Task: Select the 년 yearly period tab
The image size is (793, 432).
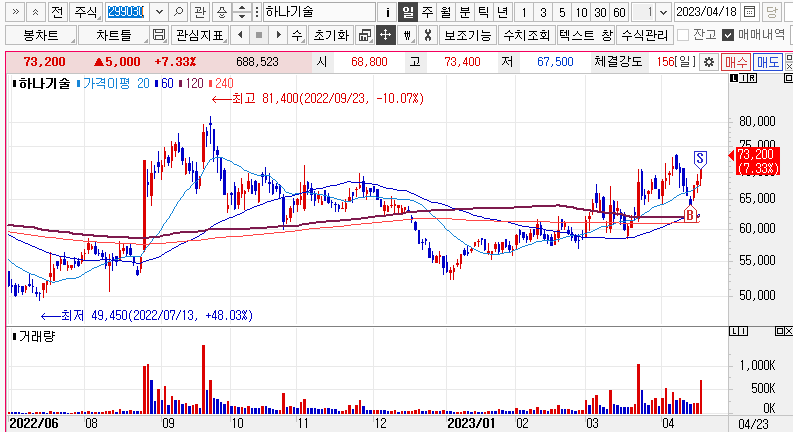Action: pyautogui.click(x=502, y=12)
